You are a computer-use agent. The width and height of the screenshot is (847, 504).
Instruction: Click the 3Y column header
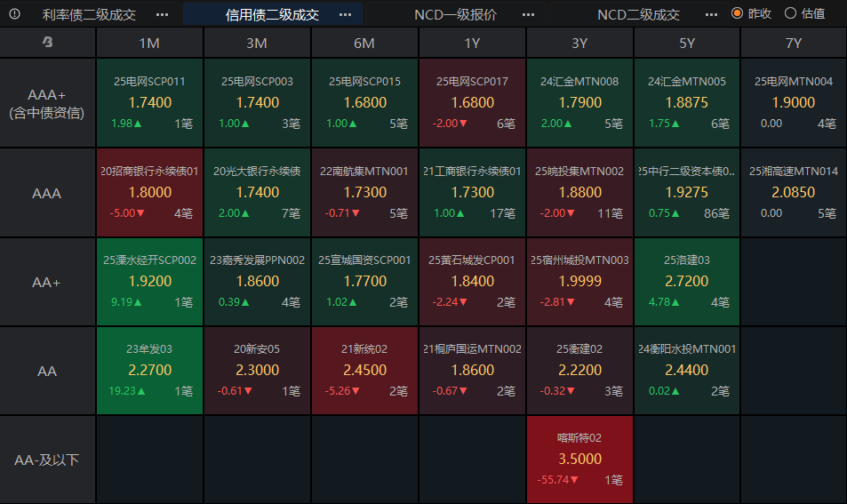[579, 43]
